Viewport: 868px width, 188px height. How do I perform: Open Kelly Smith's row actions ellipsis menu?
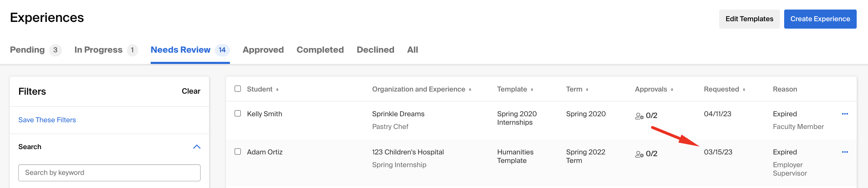pos(845,114)
